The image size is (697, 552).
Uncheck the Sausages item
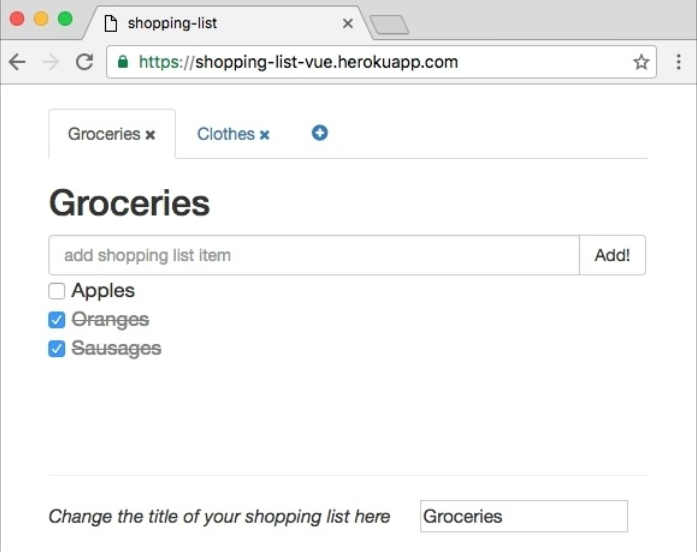(x=57, y=349)
